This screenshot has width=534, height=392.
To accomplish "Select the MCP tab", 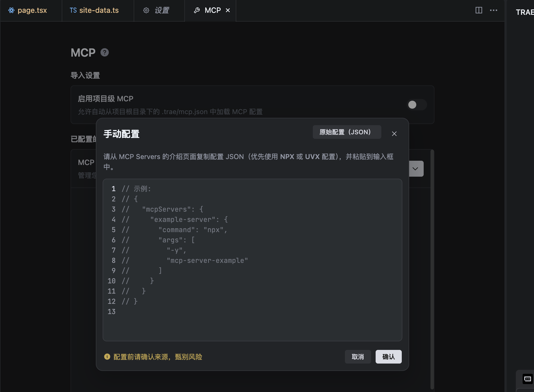I will coord(210,11).
